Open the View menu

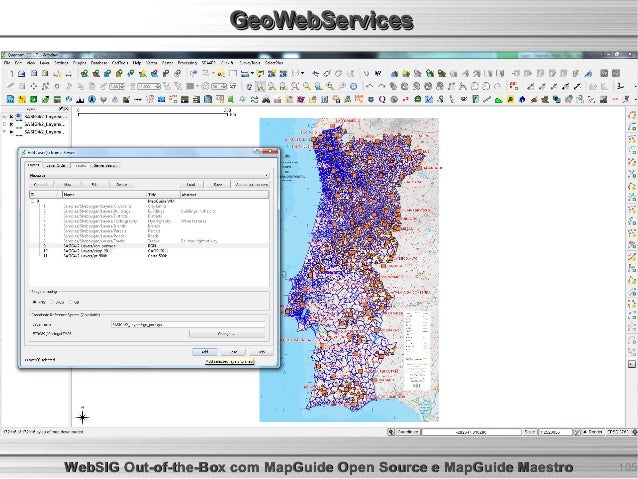(x=31, y=63)
